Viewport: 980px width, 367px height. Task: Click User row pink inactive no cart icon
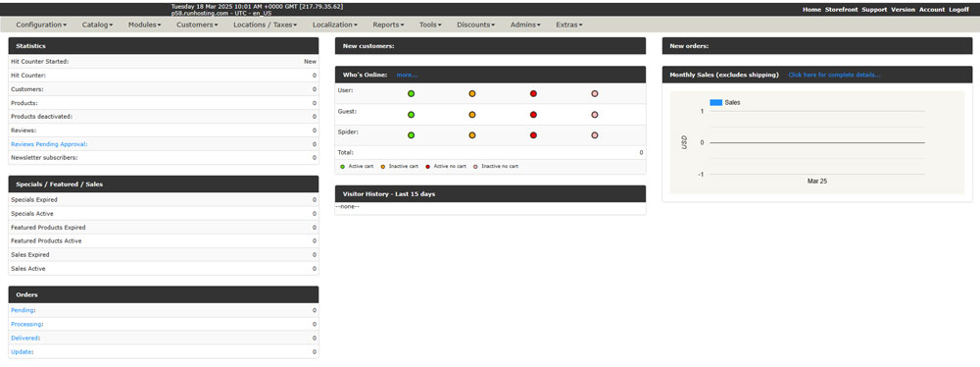(595, 94)
